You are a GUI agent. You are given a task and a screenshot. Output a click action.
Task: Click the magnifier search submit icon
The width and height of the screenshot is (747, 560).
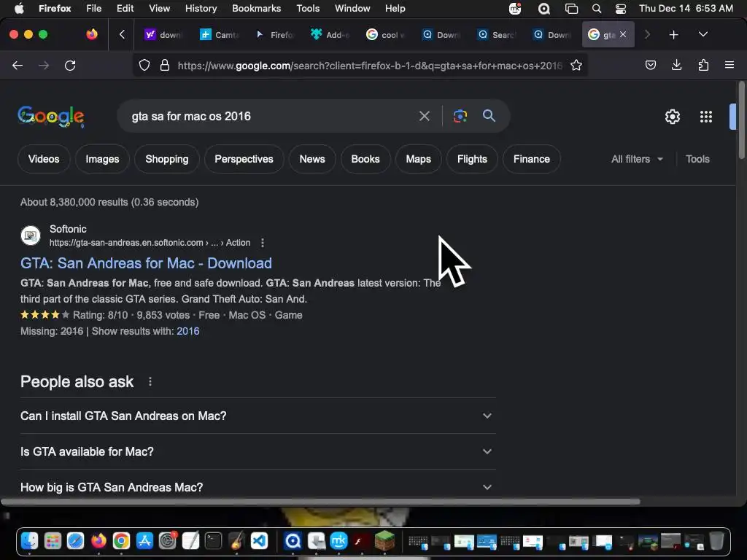pyautogui.click(x=489, y=116)
